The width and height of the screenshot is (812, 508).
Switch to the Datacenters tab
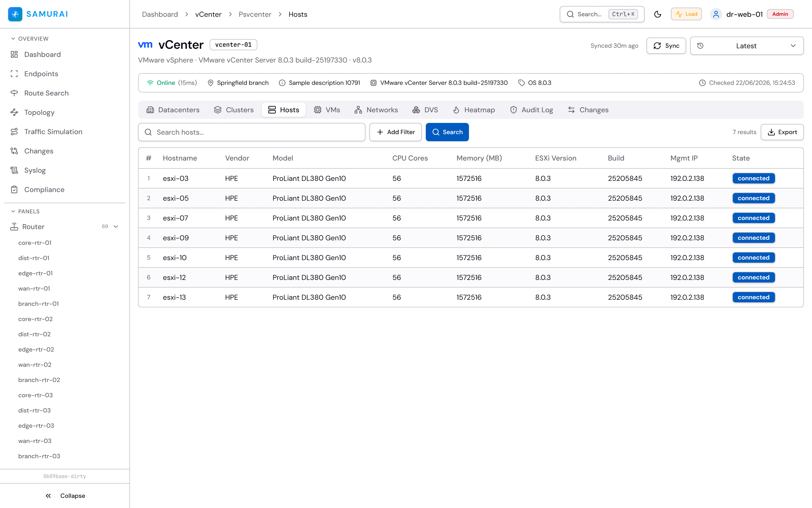coord(173,110)
